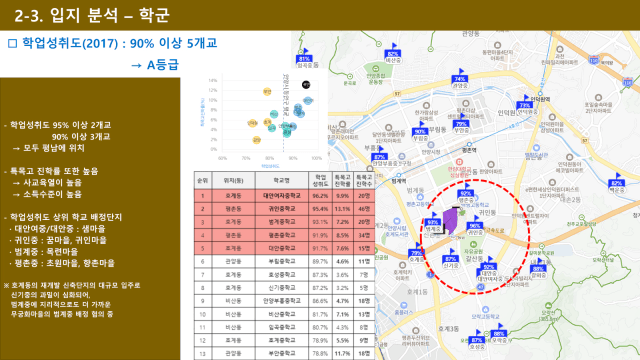640x360 pixels.
Task: Select the 대안여자중학교 rank 1 table row
Action: tap(284, 196)
